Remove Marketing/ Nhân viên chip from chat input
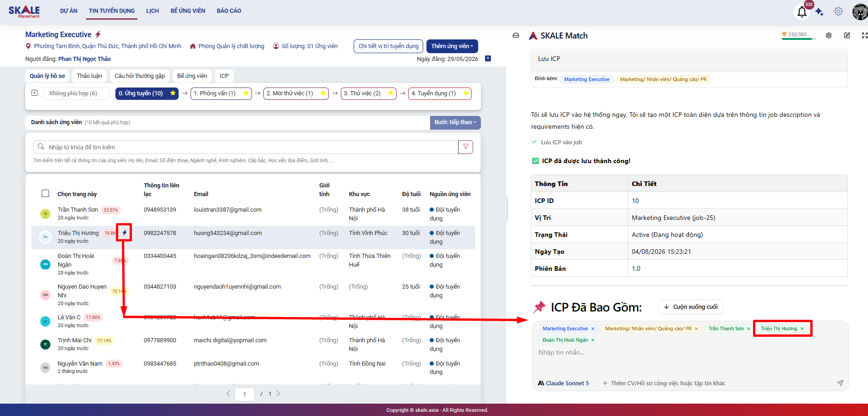The image size is (868, 416). coord(696,328)
